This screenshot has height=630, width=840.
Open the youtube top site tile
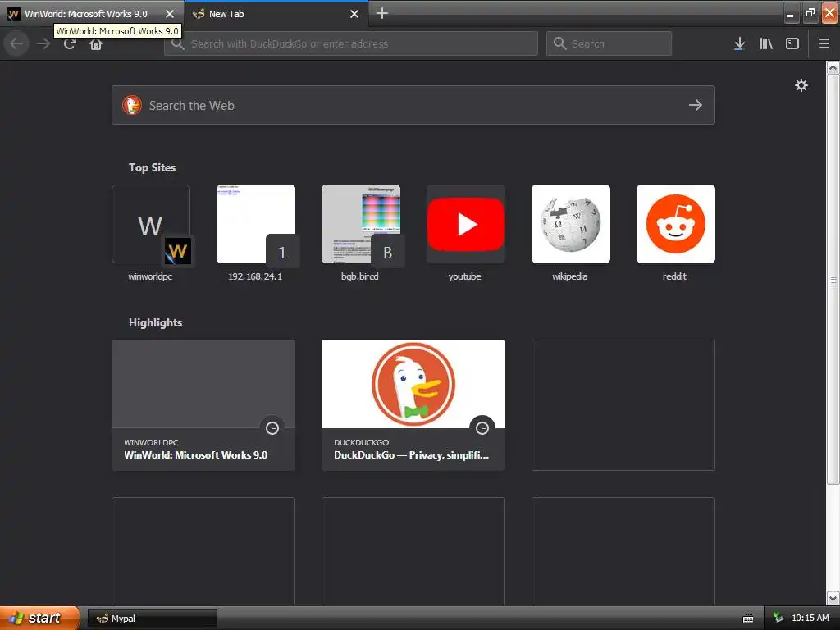[466, 224]
